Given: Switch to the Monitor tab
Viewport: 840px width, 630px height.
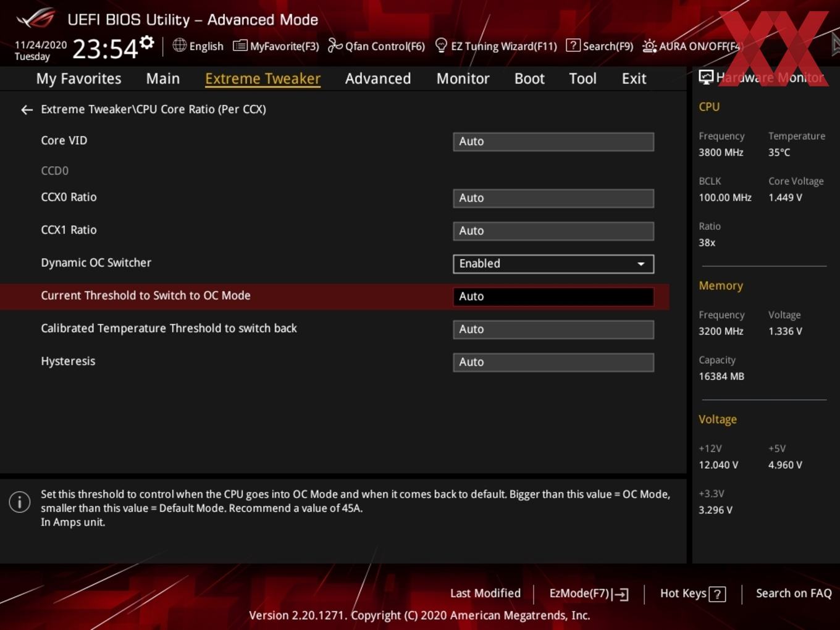Looking at the screenshot, I should [463, 78].
